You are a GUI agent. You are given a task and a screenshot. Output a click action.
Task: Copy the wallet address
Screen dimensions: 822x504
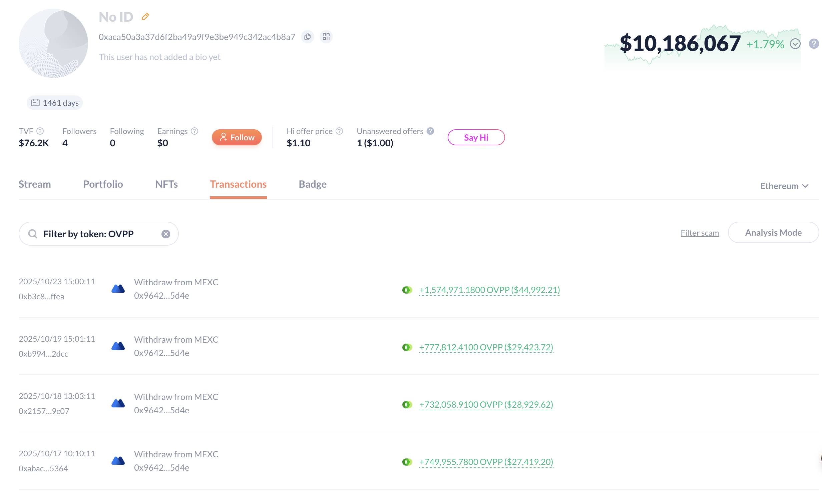pos(307,37)
